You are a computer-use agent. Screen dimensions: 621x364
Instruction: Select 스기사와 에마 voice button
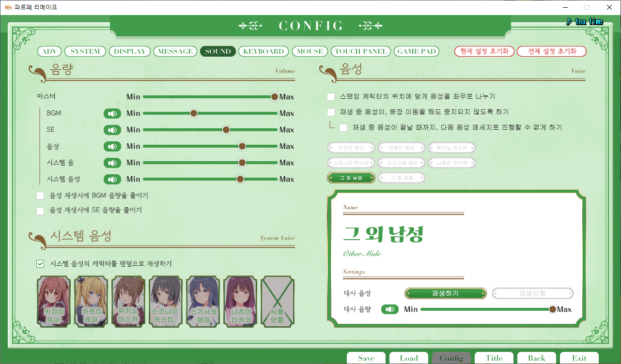pos(402,163)
